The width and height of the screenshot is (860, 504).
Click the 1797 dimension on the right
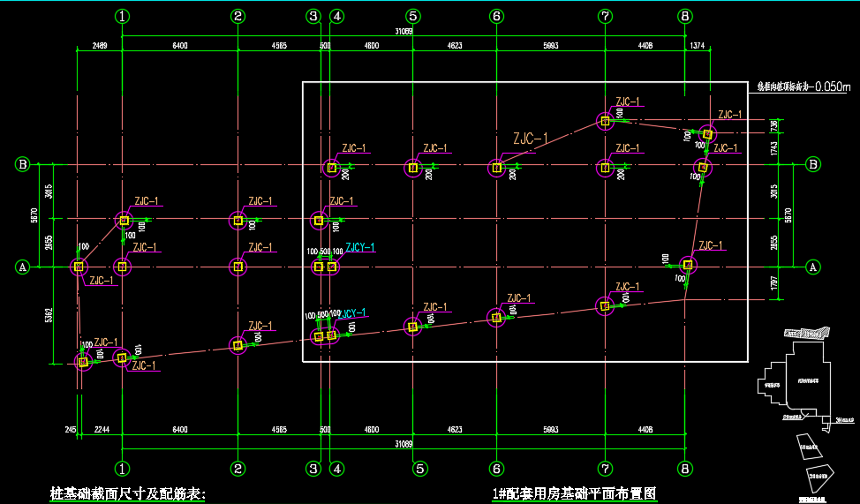[x=773, y=283]
